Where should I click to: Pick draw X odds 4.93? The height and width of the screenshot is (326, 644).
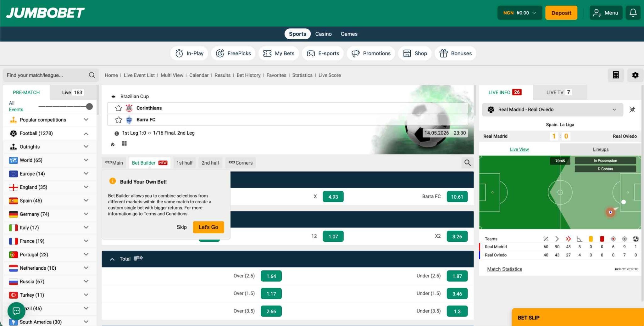tap(333, 197)
